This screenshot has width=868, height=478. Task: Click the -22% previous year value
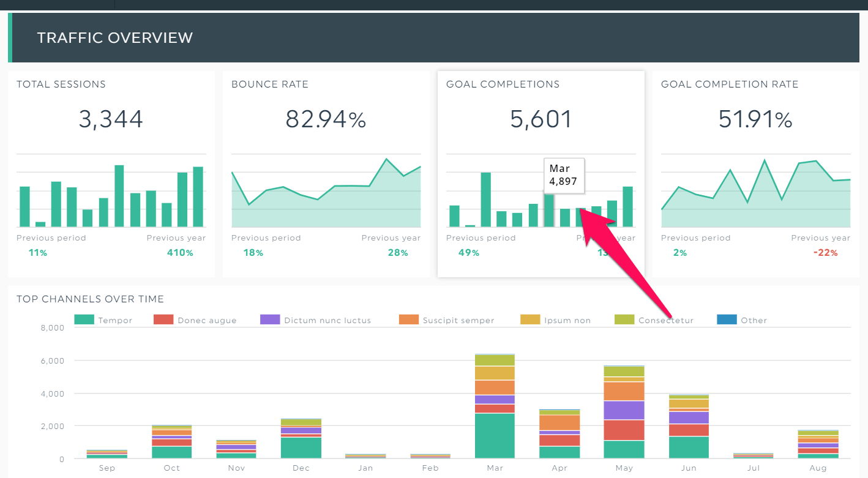point(825,253)
